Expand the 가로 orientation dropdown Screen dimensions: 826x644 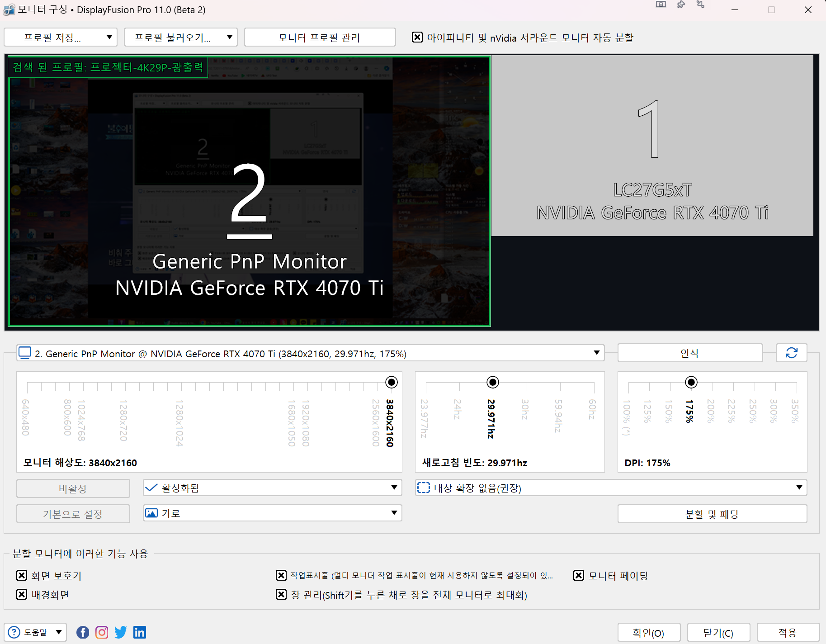pos(272,513)
